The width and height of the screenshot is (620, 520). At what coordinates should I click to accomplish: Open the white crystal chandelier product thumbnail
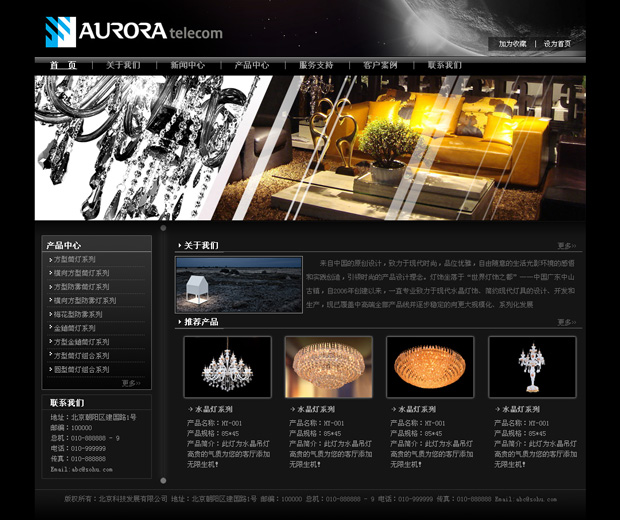[227, 367]
